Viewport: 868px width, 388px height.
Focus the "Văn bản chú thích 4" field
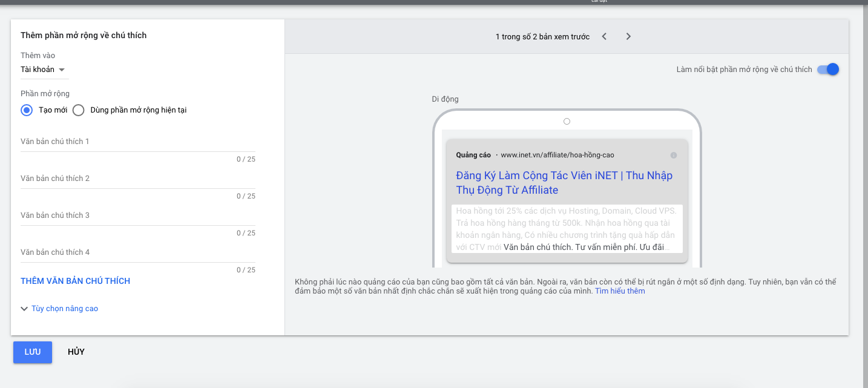point(138,253)
